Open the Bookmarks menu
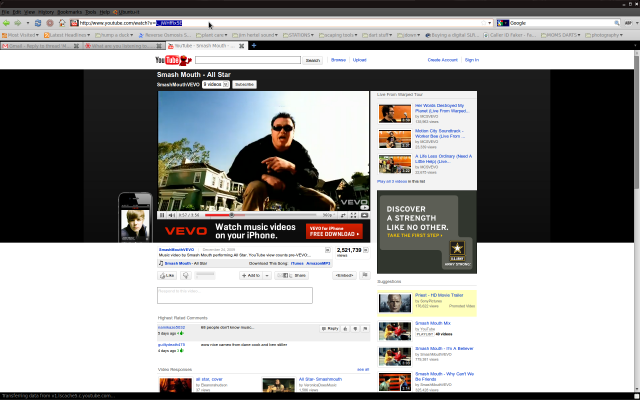Image resolution: width=640 pixels, height=400 pixels. tap(69, 12)
